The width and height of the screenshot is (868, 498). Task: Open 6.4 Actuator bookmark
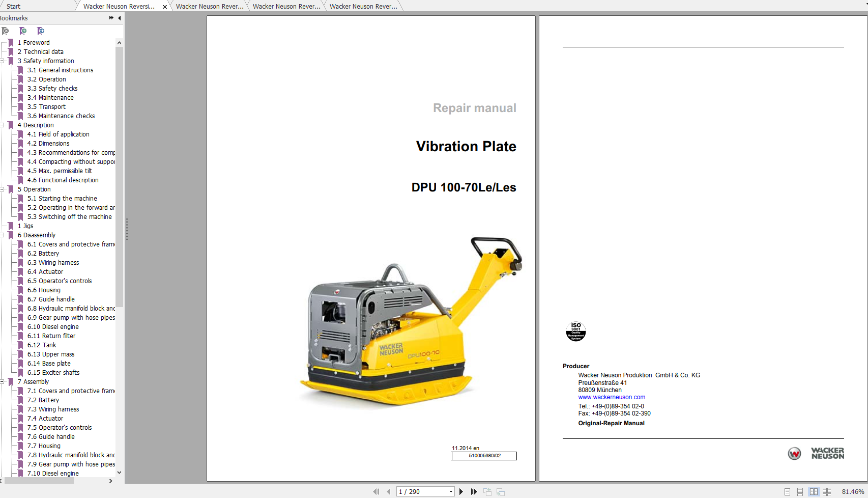(x=45, y=272)
